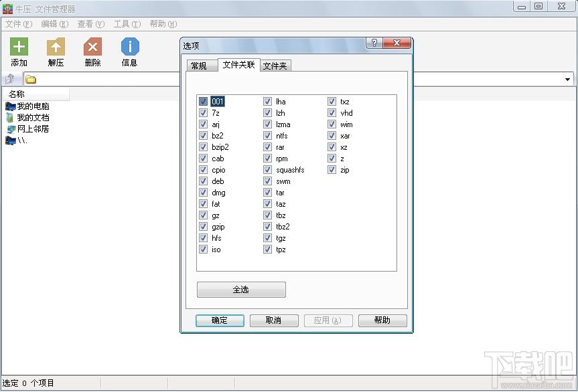Toggle the xz checkbox
This screenshot has width=578, height=392.
click(332, 147)
